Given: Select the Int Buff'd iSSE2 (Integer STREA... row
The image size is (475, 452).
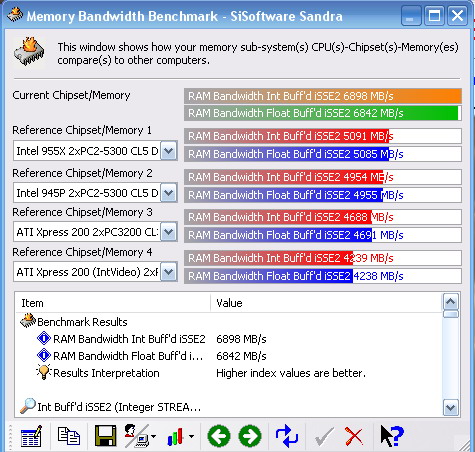Looking at the screenshot, I should 229,407.
